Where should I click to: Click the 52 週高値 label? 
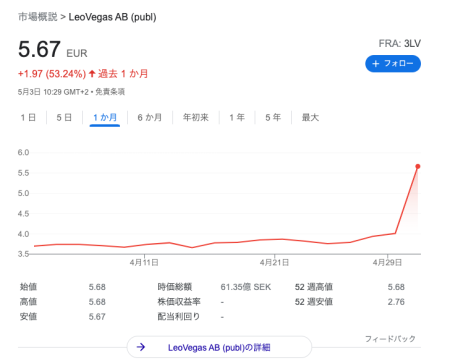coord(314,287)
